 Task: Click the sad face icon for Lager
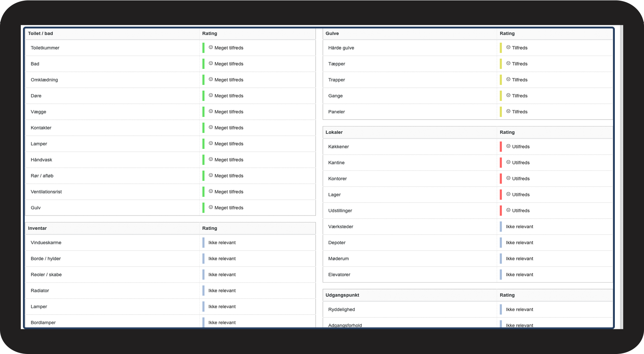(x=508, y=194)
